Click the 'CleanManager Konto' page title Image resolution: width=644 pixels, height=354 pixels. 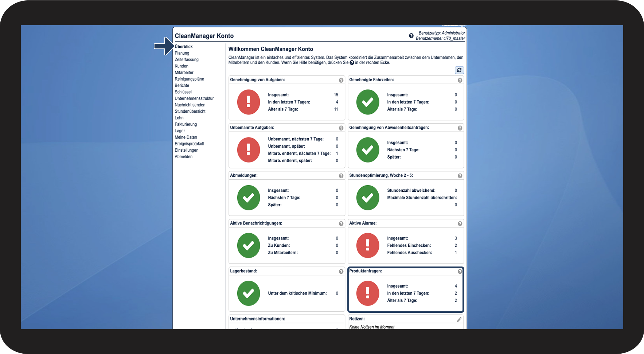204,36
